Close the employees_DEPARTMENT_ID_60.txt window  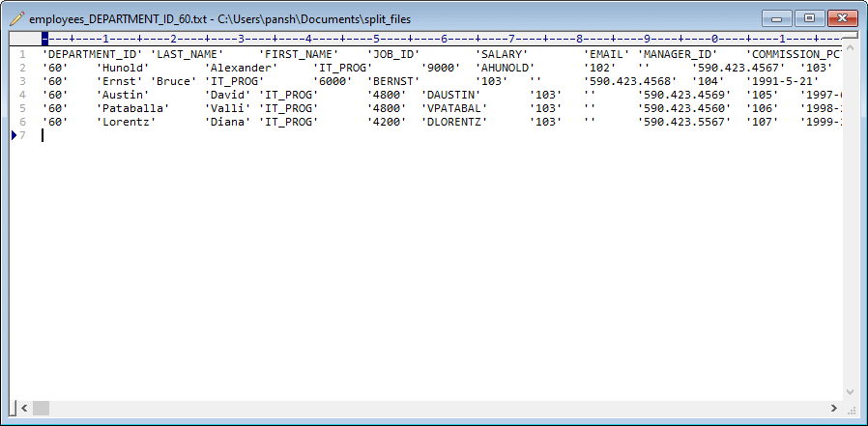point(841,17)
